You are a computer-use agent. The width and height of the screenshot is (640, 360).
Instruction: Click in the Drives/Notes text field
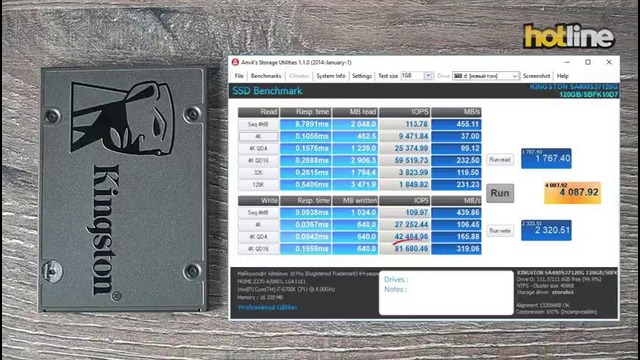[446, 293]
